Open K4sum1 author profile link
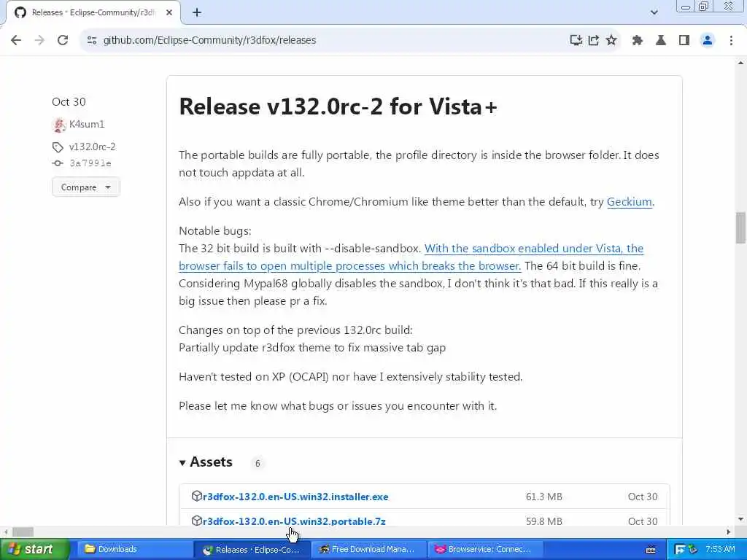 point(87,124)
